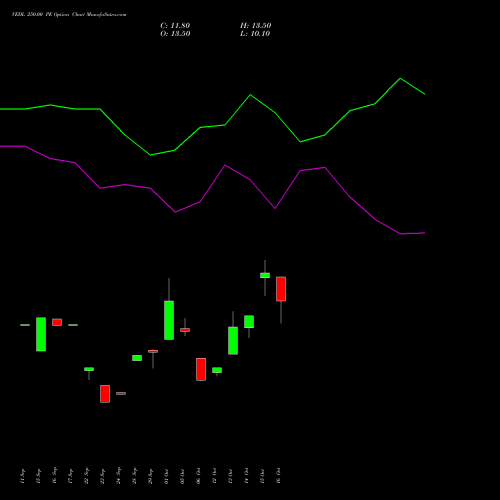
Task: Click the last red candle above 16 Oct
Action: click(x=281, y=289)
